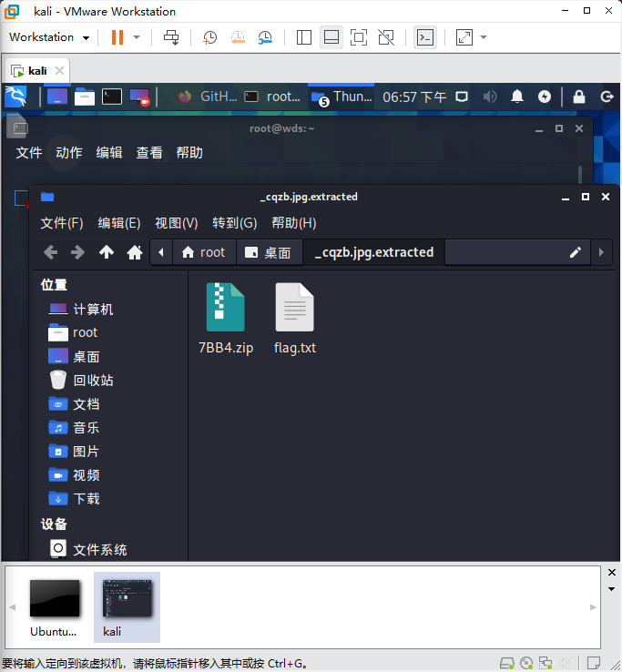Open 文件系统 under 设备
This screenshot has width=622, height=672.
pyautogui.click(x=87, y=549)
